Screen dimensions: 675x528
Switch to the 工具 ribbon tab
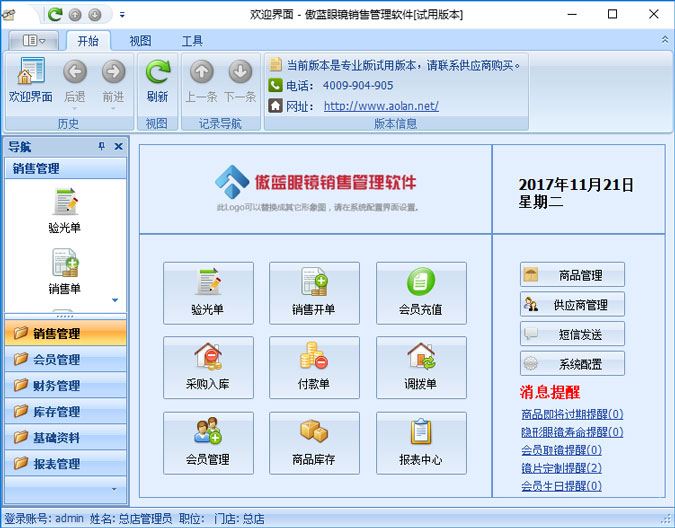[192, 41]
